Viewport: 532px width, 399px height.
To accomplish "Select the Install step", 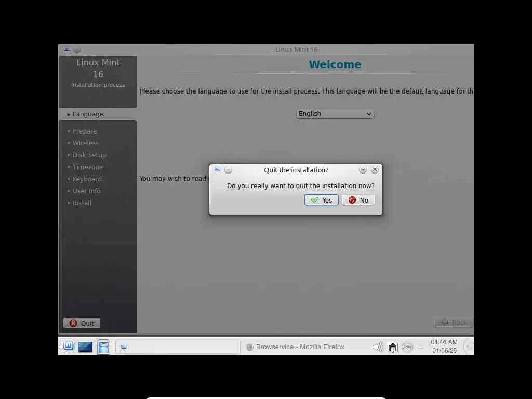I will 82,203.
